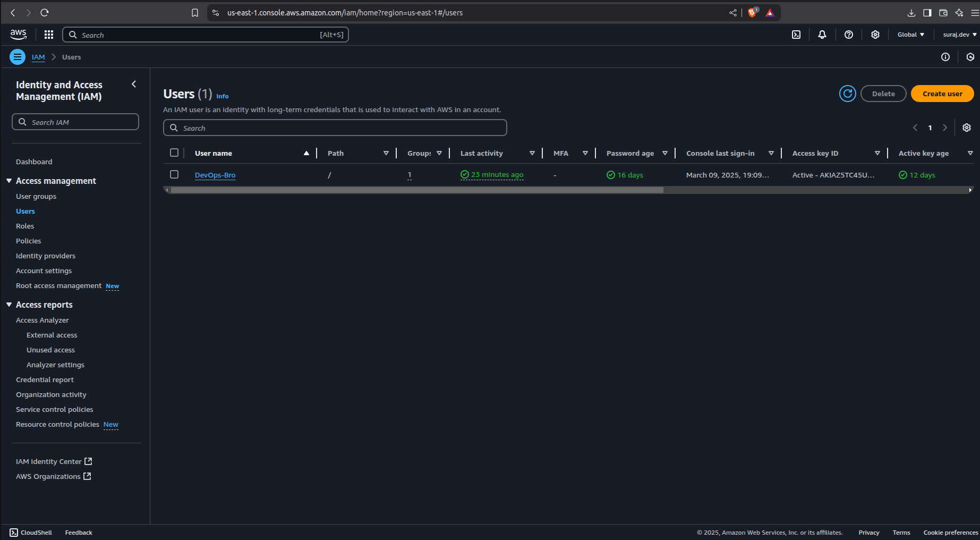The width and height of the screenshot is (980, 540).
Task: Open Dashboard in the side navigation
Action: 34,162
